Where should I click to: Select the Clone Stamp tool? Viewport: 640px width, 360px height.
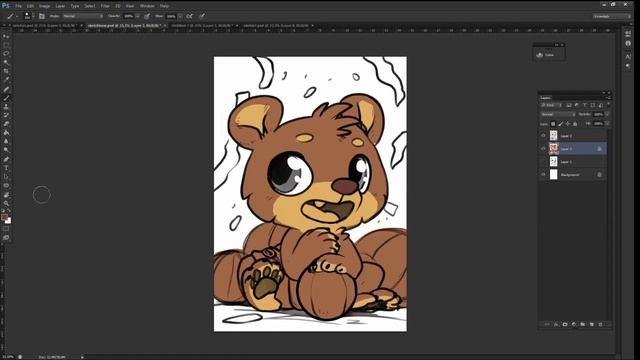tap(6, 107)
